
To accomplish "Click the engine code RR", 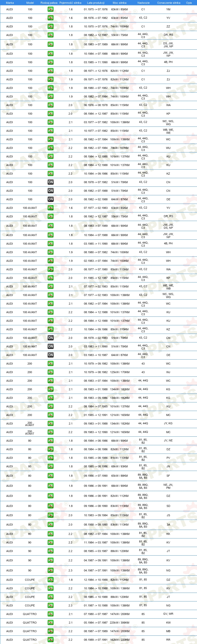I will coord(168,640).
